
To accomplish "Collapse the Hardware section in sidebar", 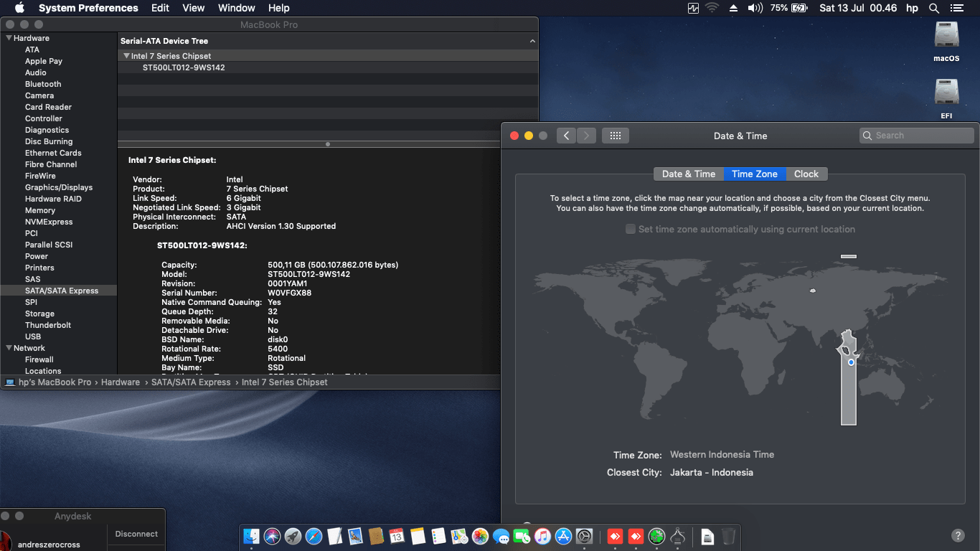I will coord(9,38).
